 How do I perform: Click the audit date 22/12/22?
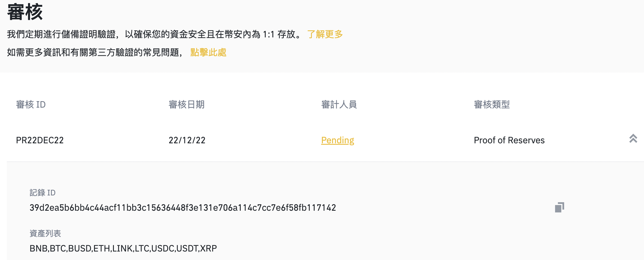187,140
